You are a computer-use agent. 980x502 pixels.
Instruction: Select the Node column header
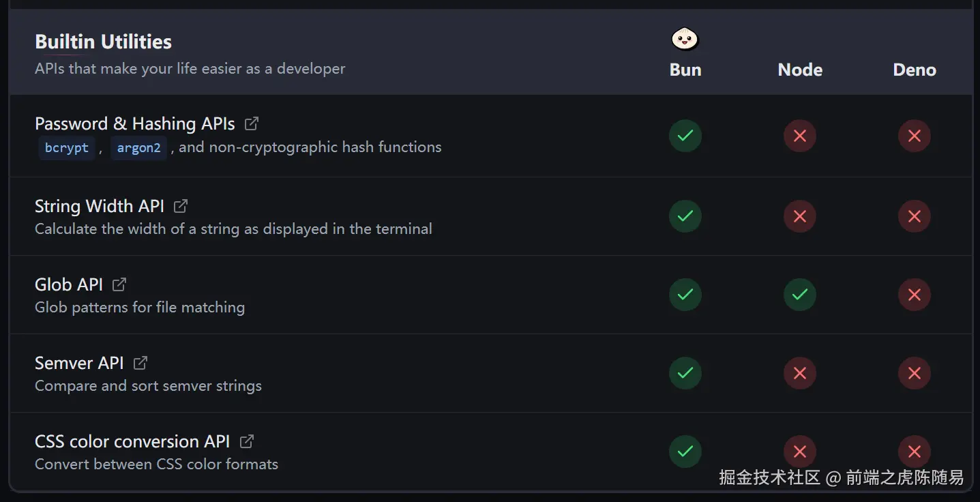(x=799, y=70)
